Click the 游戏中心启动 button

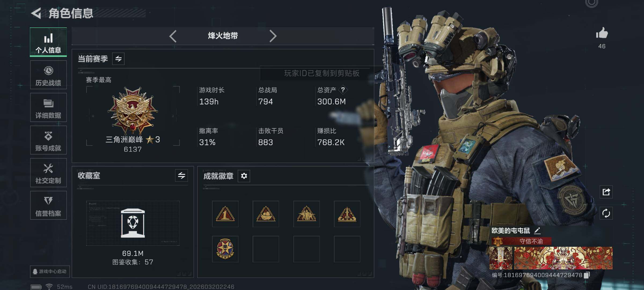[50, 271]
